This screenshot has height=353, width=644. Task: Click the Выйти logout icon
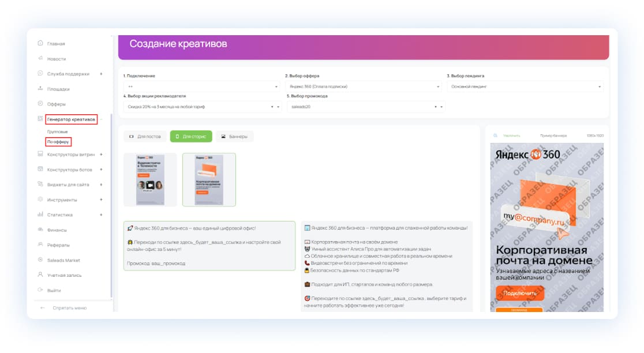pos(40,290)
